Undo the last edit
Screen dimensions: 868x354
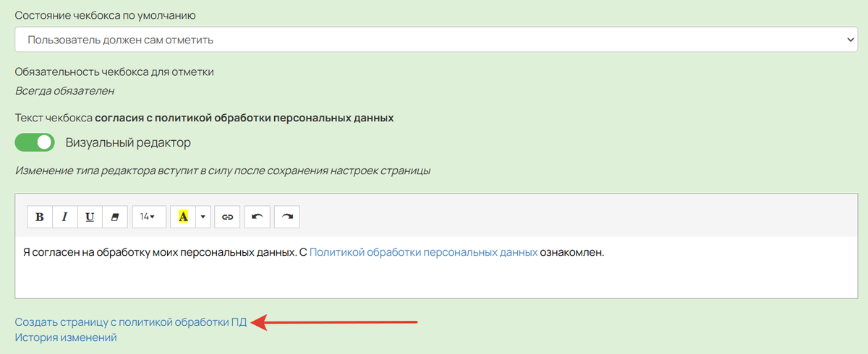pos(257,217)
